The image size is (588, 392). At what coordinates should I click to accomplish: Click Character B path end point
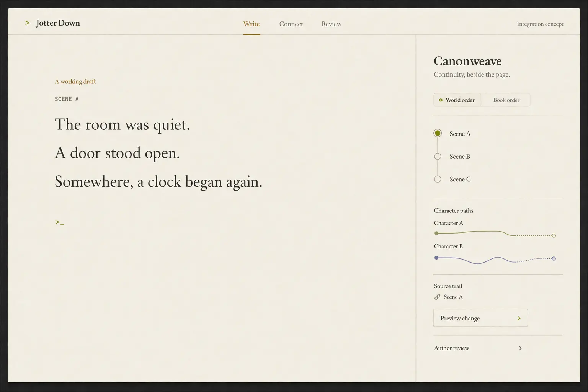pyautogui.click(x=554, y=259)
